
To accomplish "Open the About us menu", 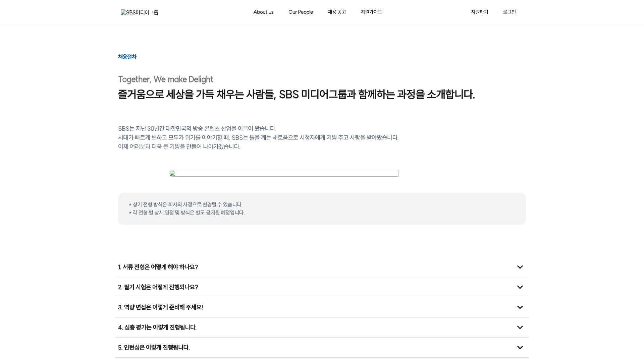I will pyautogui.click(x=263, y=12).
